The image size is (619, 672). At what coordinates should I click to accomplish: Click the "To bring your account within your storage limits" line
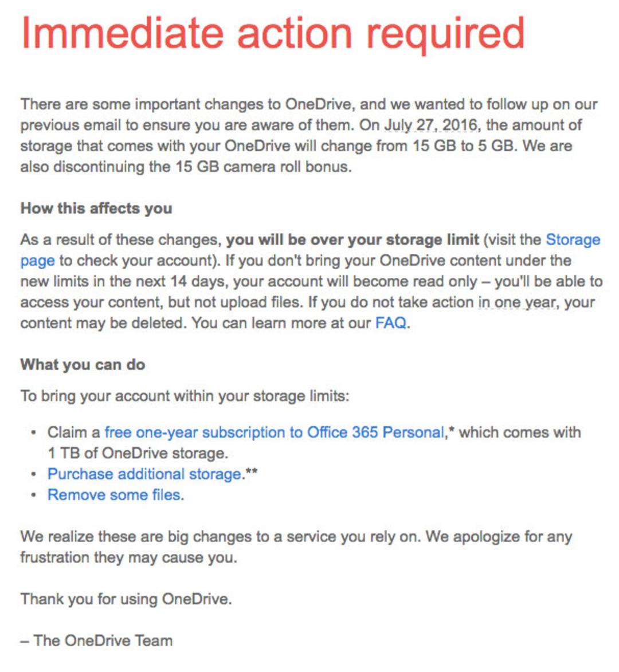tap(185, 396)
